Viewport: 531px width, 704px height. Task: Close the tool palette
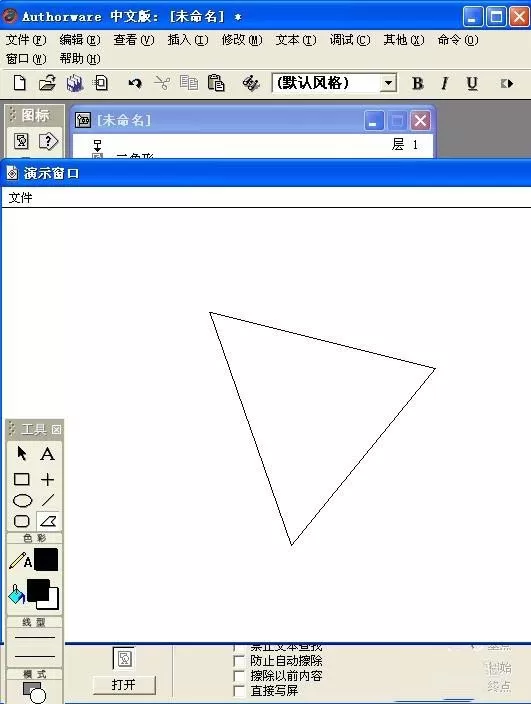pyautogui.click(x=56, y=429)
